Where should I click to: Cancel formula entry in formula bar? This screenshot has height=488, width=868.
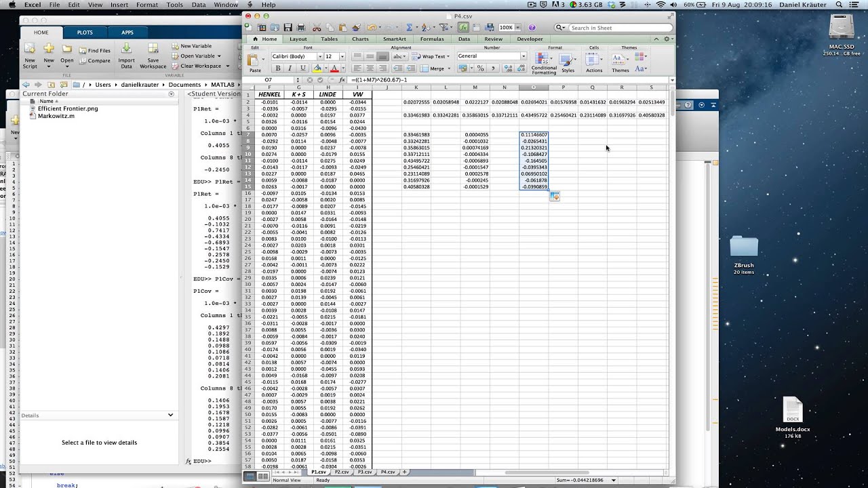pos(311,80)
